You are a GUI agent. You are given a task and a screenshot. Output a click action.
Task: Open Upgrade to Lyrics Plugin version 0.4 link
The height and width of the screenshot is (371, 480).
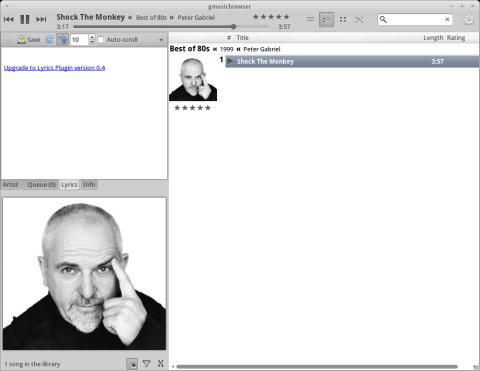54,68
